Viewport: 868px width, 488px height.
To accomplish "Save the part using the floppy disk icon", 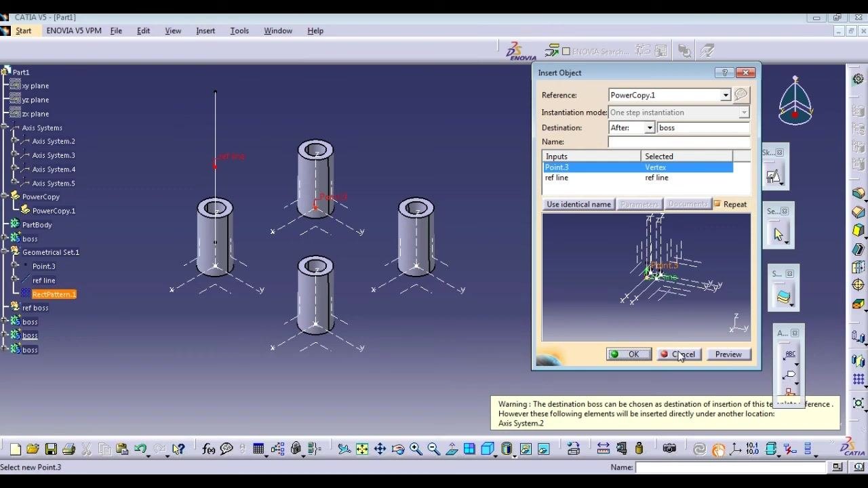I will click(51, 449).
